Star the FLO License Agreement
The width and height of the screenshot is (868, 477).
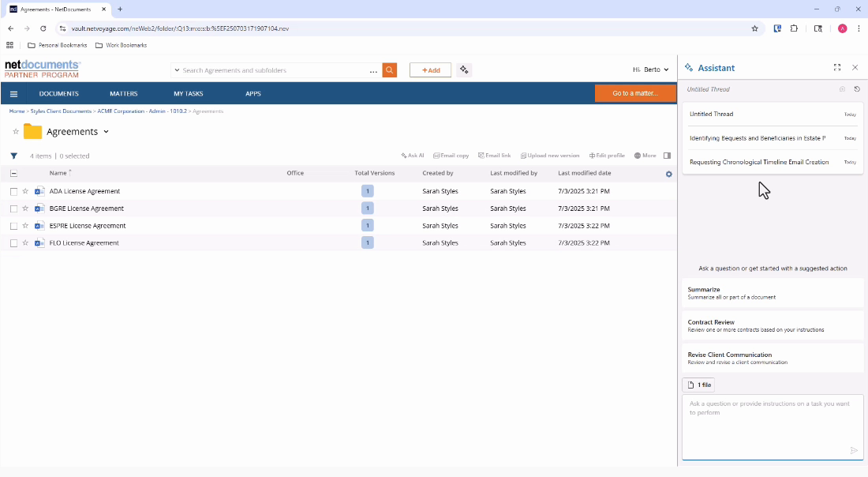(x=25, y=242)
